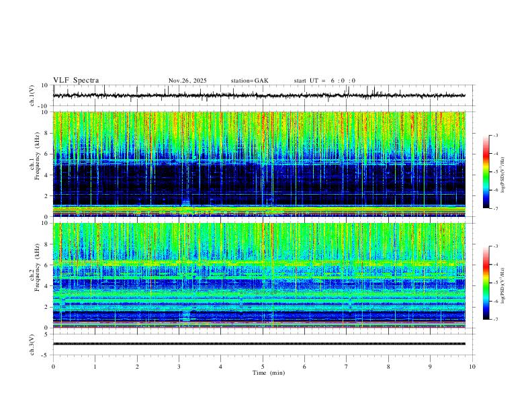Click the ch.2 spectrogram 2 kHz tick label
This screenshot has width=532, height=411.
pyautogui.click(x=46, y=307)
